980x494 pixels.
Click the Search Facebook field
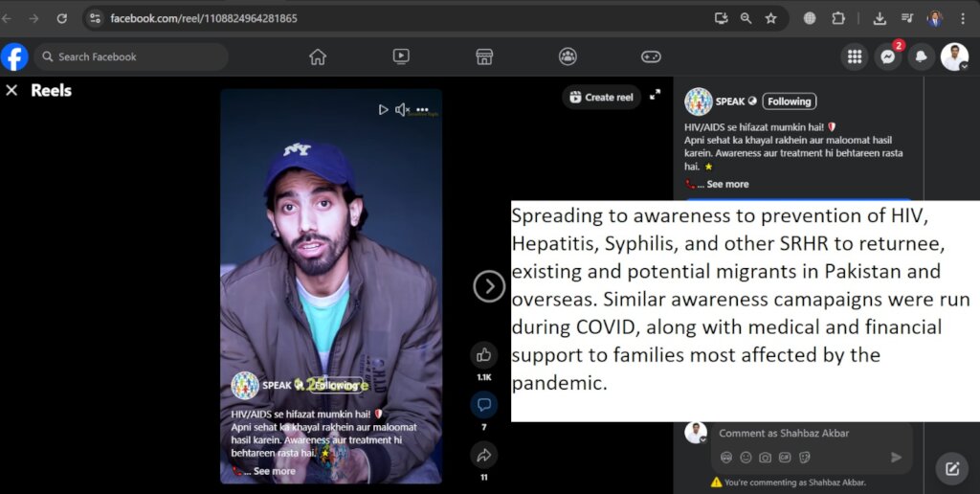(x=132, y=56)
